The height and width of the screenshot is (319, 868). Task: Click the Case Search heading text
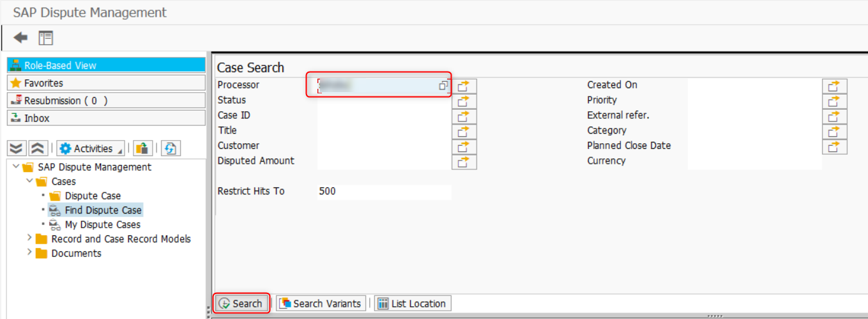point(250,68)
